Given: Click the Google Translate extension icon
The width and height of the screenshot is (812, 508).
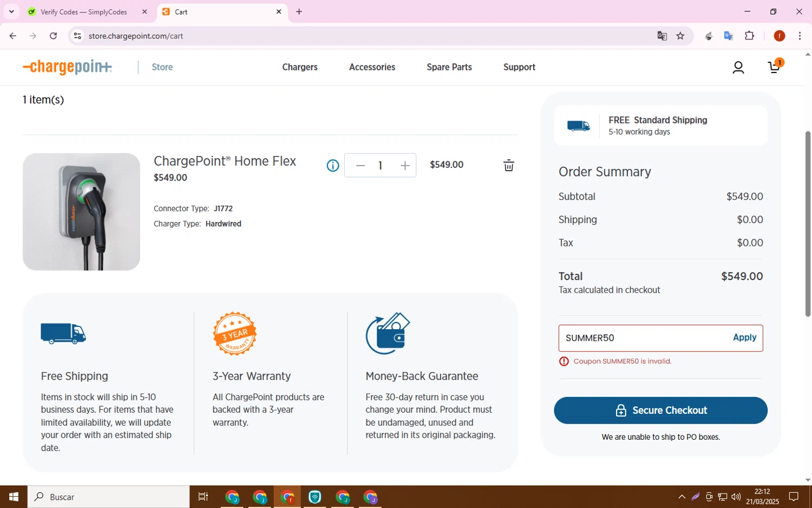Looking at the screenshot, I should 729,36.
